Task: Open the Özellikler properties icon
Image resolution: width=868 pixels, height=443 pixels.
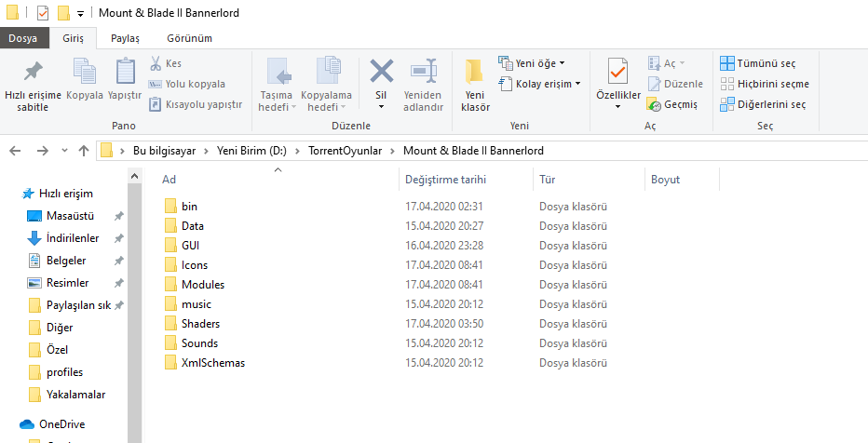Action: (617, 72)
